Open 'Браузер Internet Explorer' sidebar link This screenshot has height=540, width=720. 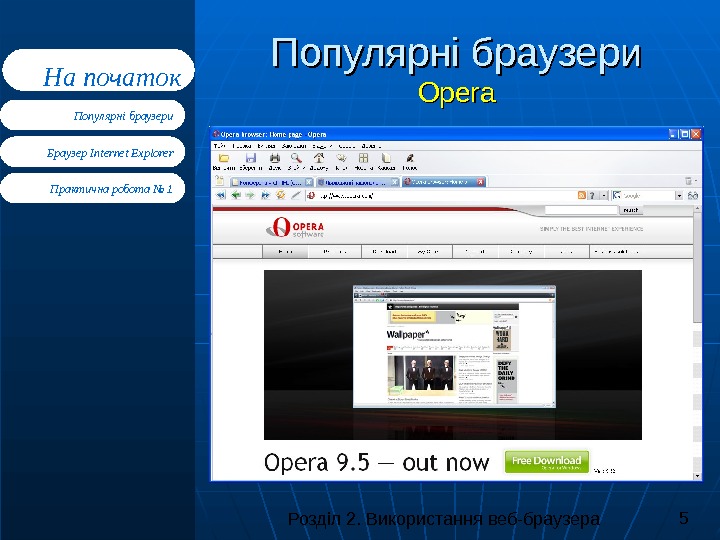[x=93, y=152]
